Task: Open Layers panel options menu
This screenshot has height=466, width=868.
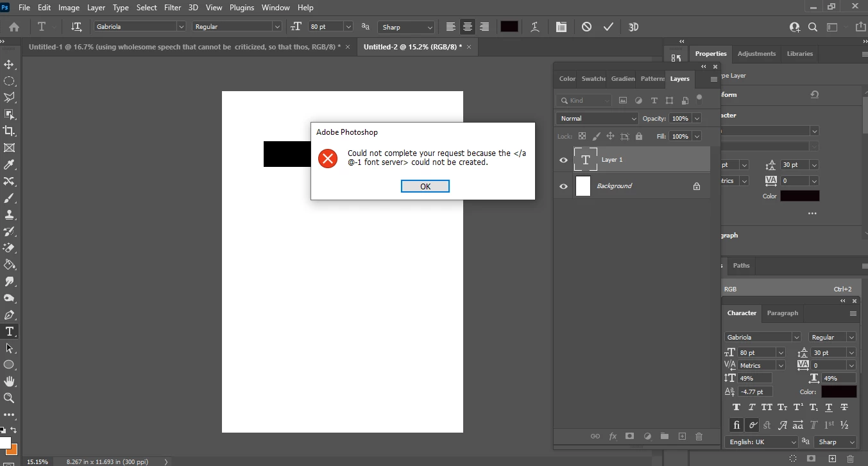Action: click(x=714, y=79)
